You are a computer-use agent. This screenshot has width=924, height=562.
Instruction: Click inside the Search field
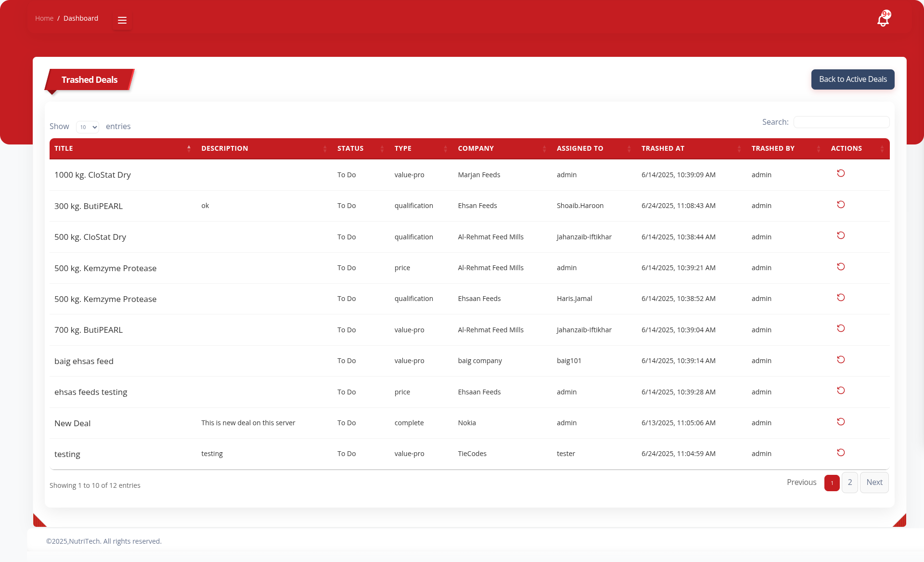click(841, 122)
